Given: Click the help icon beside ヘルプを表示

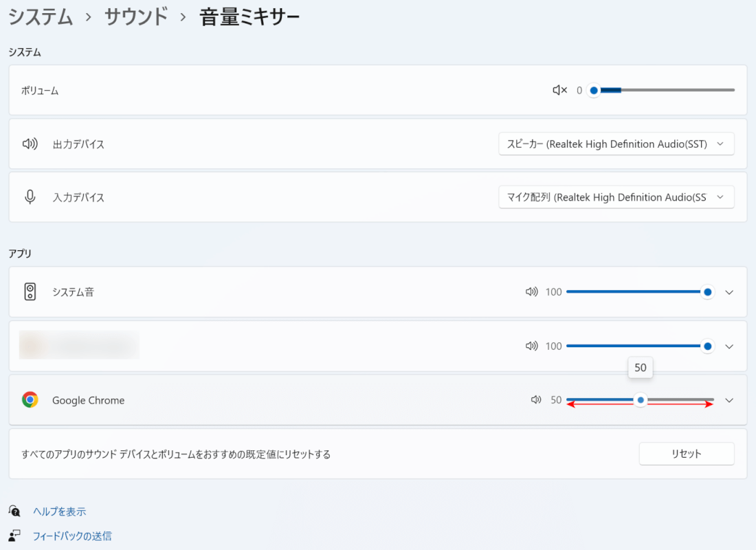Looking at the screenshot, I should pos(14,511).
